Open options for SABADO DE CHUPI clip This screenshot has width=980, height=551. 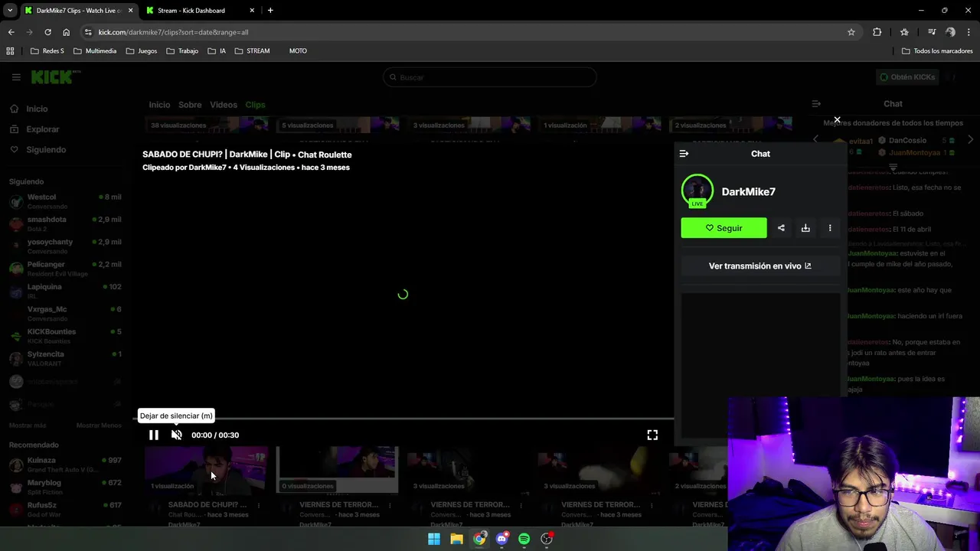click(259, 505)
